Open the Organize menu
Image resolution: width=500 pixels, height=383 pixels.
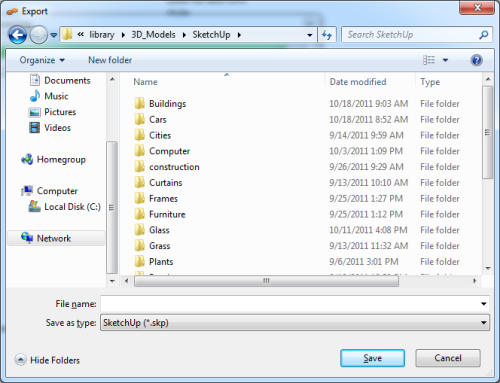42,60
